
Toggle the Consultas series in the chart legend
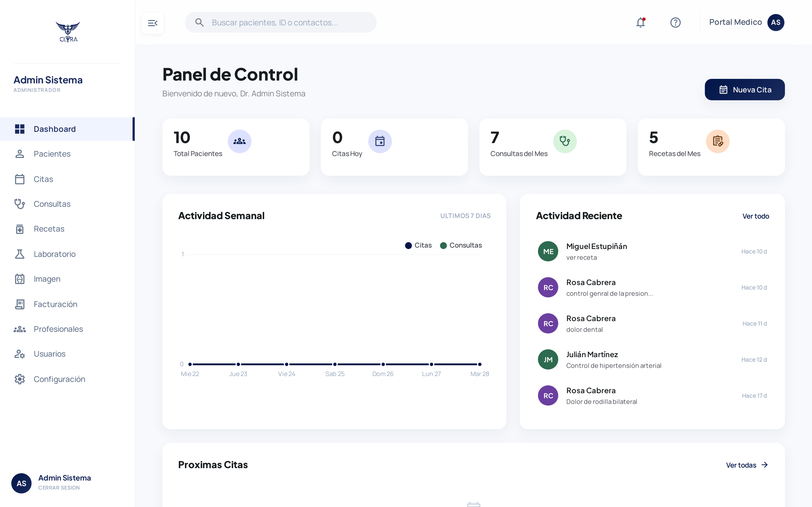click(x=461, y=245)
